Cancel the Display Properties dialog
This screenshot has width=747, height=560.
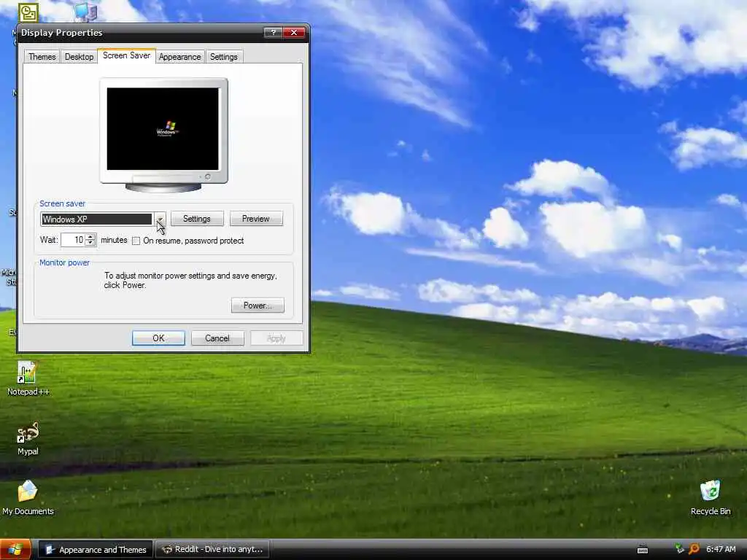point(217,338)
